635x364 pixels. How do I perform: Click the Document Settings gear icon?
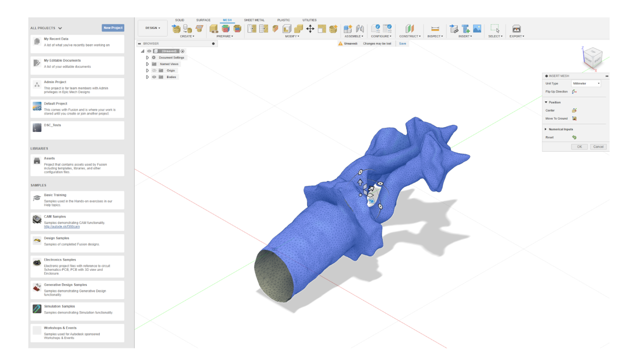tap(154, 58)
